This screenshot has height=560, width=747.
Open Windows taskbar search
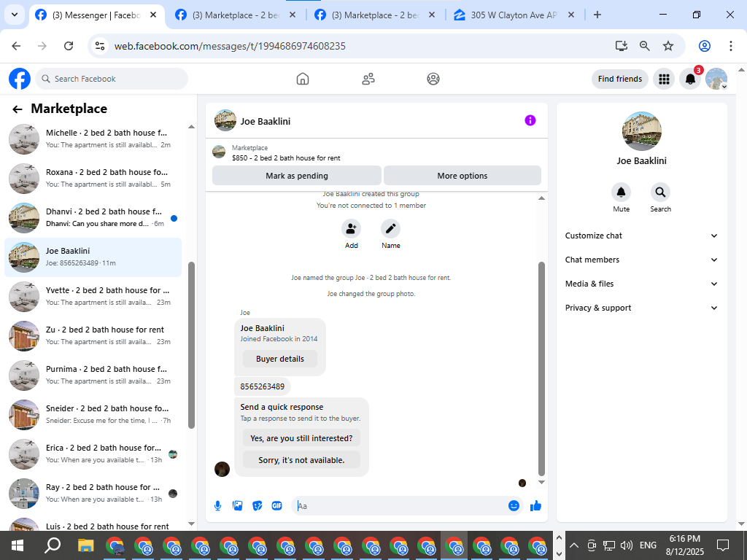click(x=53, y=545)
